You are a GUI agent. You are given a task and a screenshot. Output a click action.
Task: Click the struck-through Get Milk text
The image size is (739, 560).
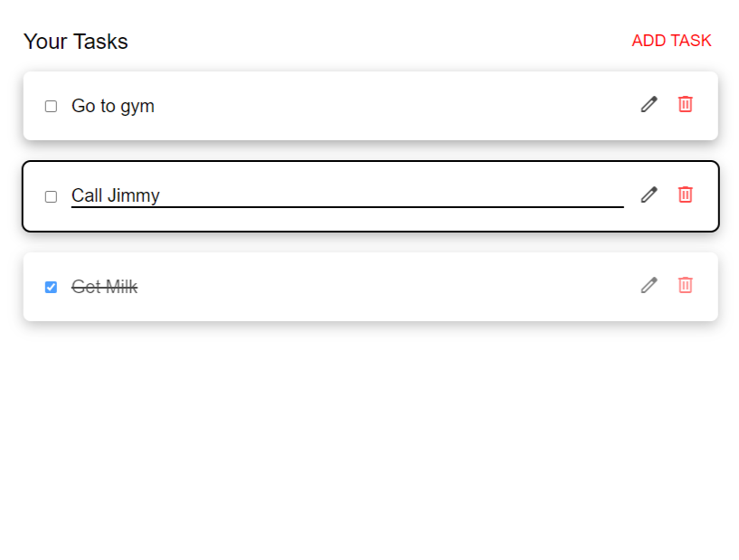104,287
